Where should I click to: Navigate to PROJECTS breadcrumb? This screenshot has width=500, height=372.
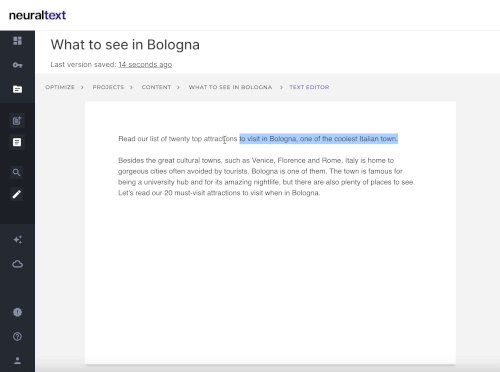[108, 87]
